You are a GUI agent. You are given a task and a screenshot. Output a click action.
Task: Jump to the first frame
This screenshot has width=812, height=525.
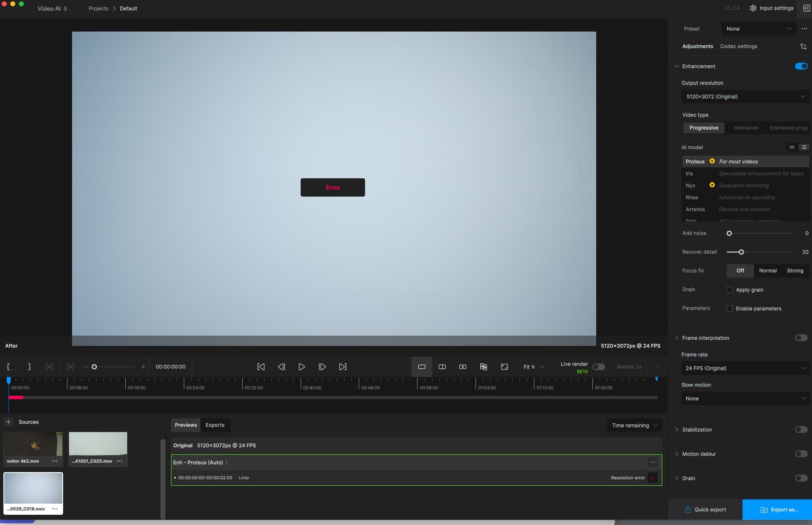click(261, 367)
